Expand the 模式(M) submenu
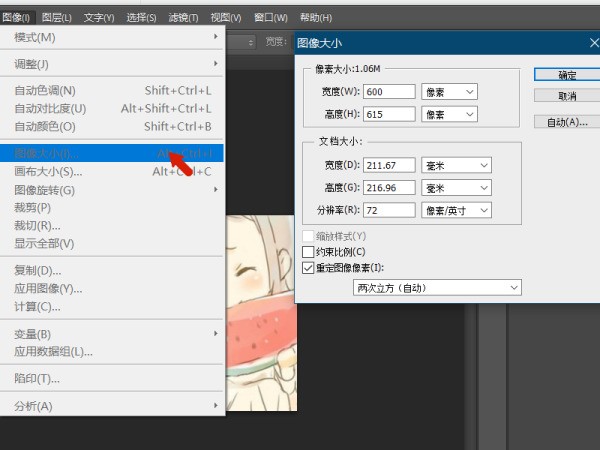 tap(35, 38)
